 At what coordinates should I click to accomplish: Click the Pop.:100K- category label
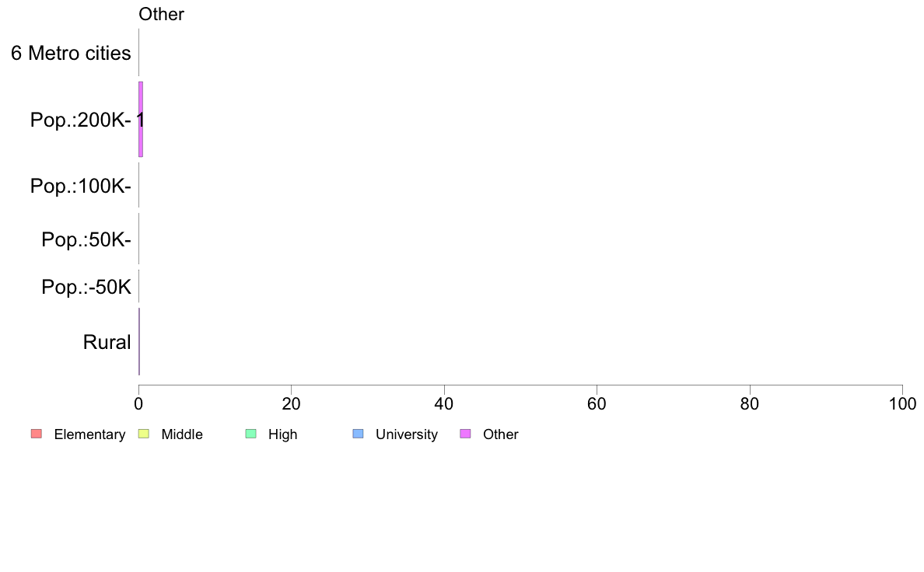coord(81,187)
